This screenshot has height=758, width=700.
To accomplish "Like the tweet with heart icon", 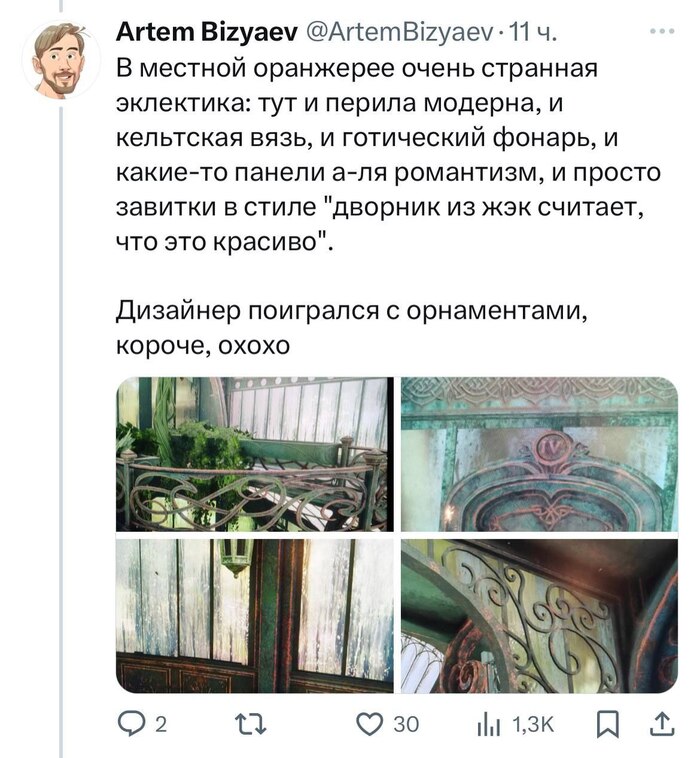I will tap(370, 724).
